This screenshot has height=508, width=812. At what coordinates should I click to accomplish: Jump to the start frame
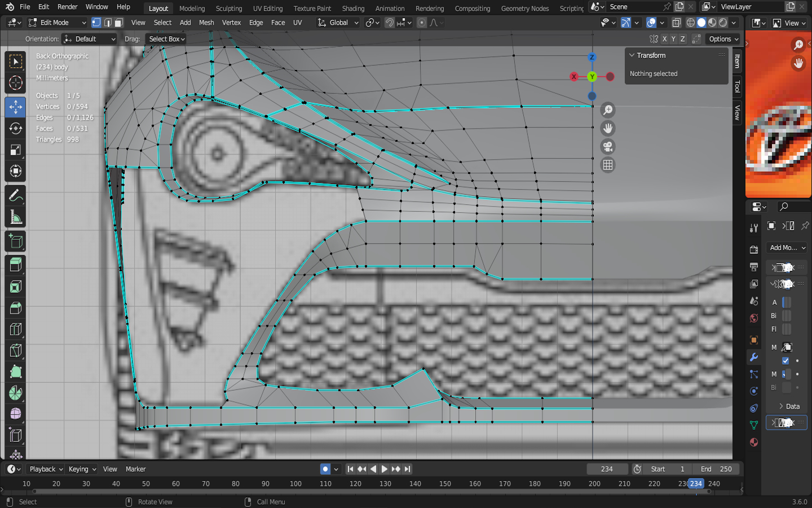click(350, 469)
